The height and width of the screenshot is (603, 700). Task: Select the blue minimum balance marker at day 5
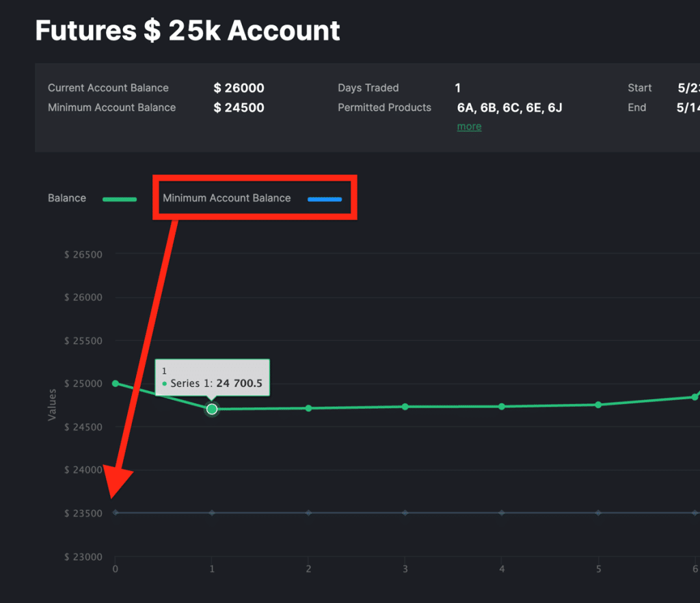598,513
